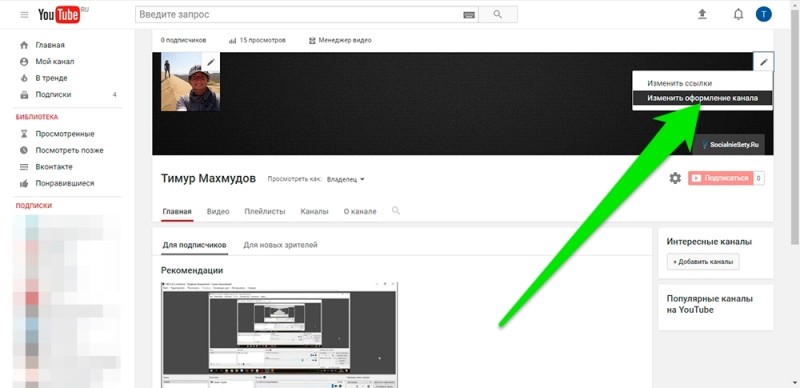Click the banner edit pencil icon

(x=763, y=62)
